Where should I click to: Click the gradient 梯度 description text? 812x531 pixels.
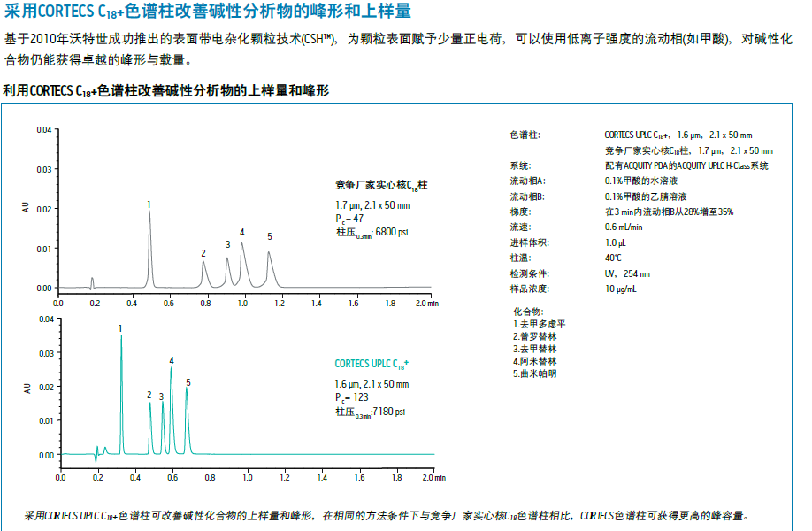click(x=670, y=212)
